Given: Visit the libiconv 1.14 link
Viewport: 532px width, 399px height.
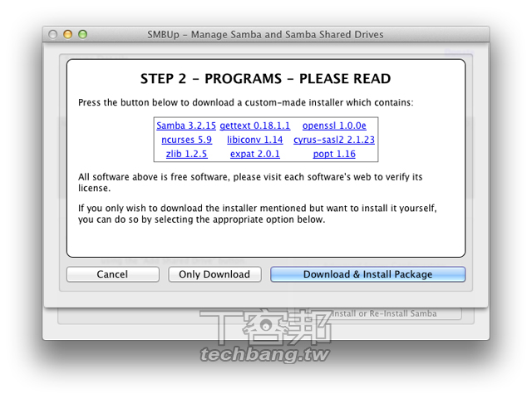Looking at the screenshot, I should pos(255,140).
